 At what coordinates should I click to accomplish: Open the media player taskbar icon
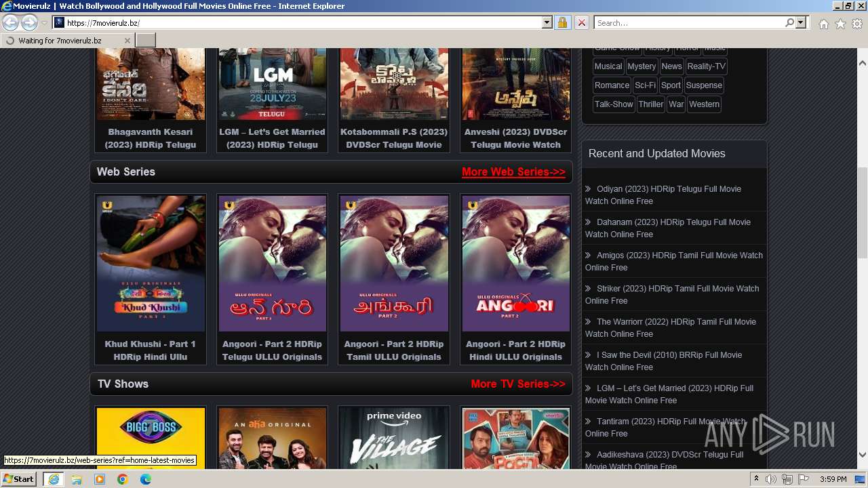(100, 479)
